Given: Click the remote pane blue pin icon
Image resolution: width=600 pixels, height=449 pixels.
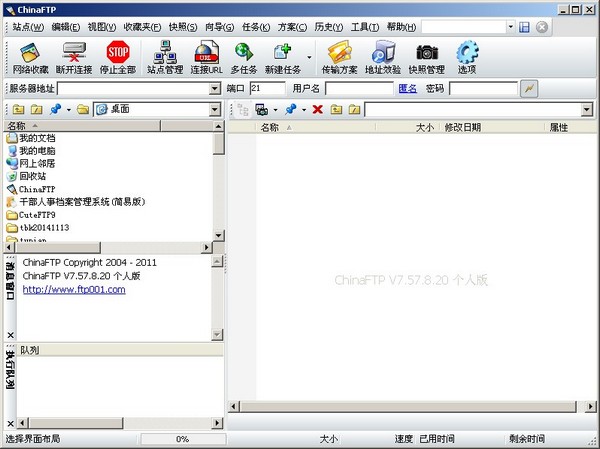Looking at the screenshot, I should [x=291, y=110].
